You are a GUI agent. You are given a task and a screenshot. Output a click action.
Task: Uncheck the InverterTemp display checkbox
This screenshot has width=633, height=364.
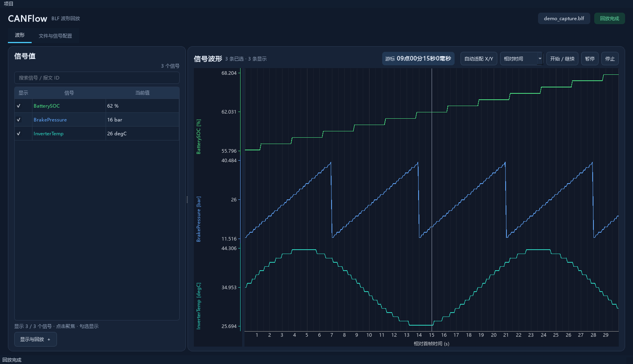coord(19,134)
